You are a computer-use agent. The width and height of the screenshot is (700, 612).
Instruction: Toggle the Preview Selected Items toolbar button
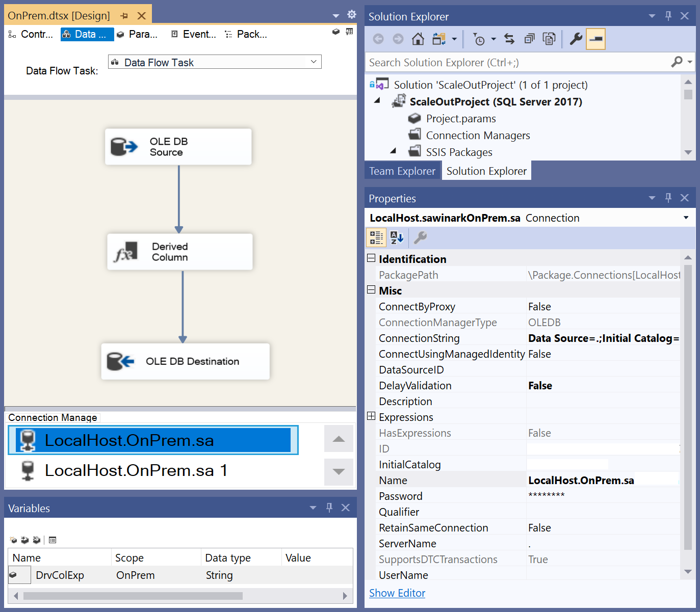[x=595, y=39]
